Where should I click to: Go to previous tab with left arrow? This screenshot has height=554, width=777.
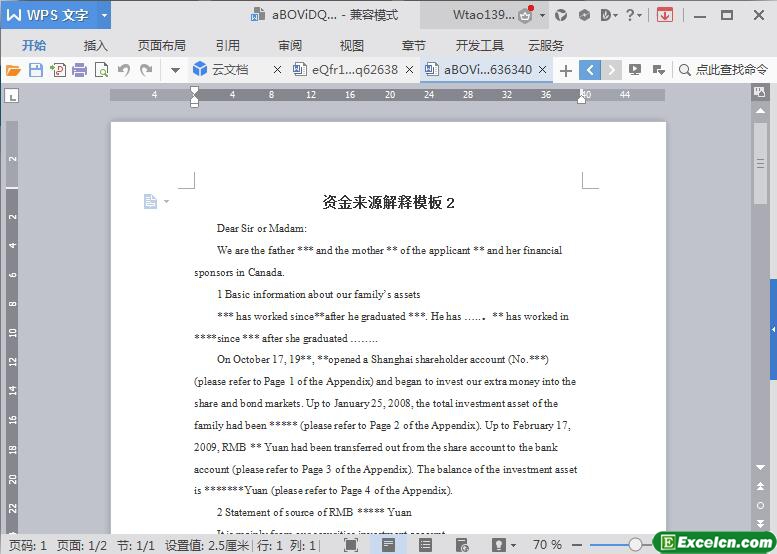pos(590,70)
